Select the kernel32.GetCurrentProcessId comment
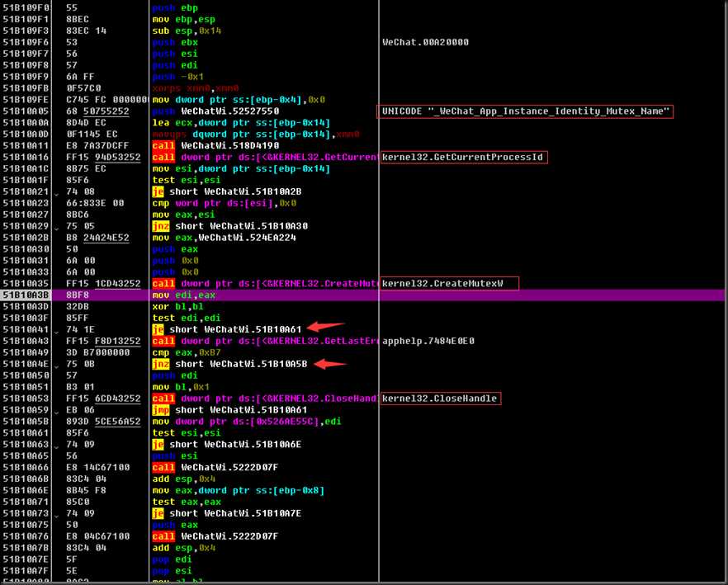Image resolution: width=728 pixels, height=585 pixels. click(464, 157)
